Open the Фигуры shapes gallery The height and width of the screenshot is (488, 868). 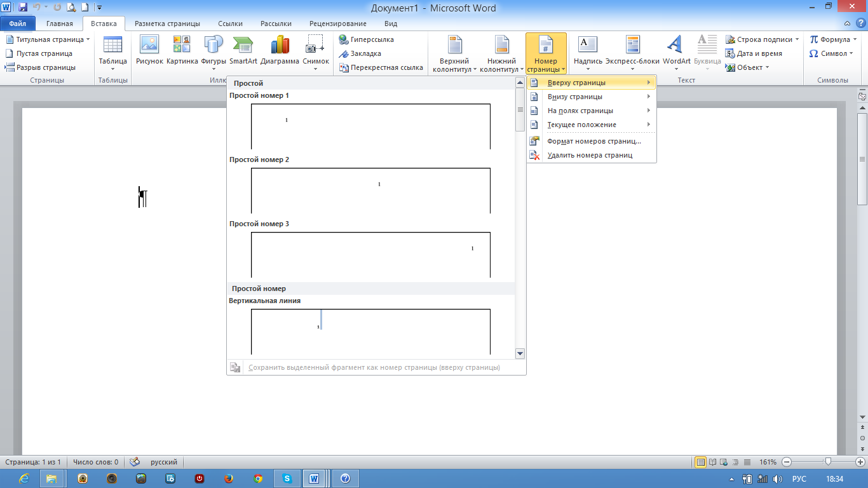pyautogui.click(x=214, y=53)
